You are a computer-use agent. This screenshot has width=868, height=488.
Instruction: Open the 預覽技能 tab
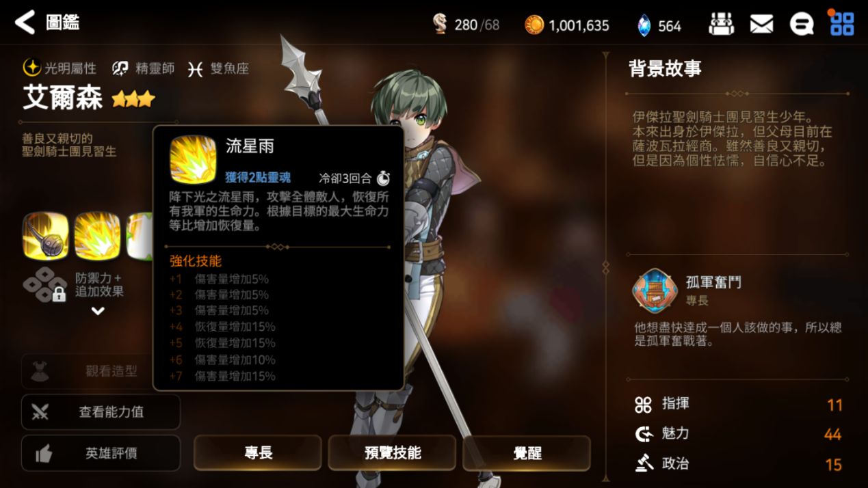pyautogui.click(x=393, y=452)
